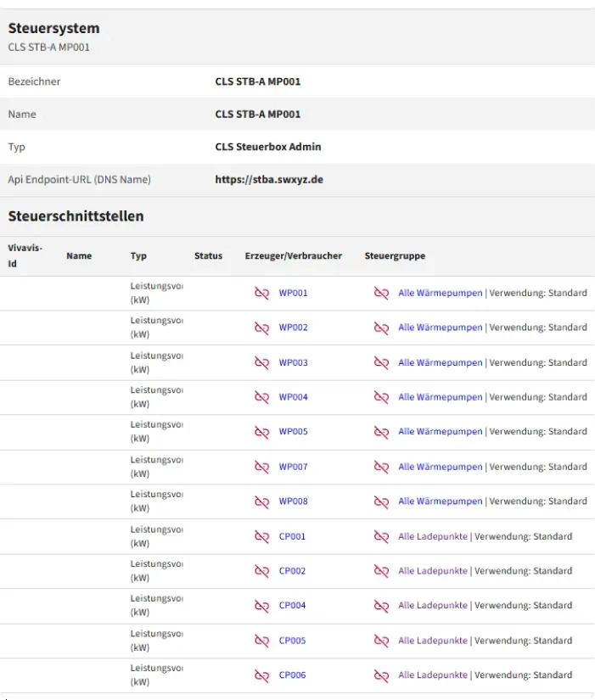
Task: Click the Api Endpoint-URL (DNS Name) label
Action: [79, 180]
